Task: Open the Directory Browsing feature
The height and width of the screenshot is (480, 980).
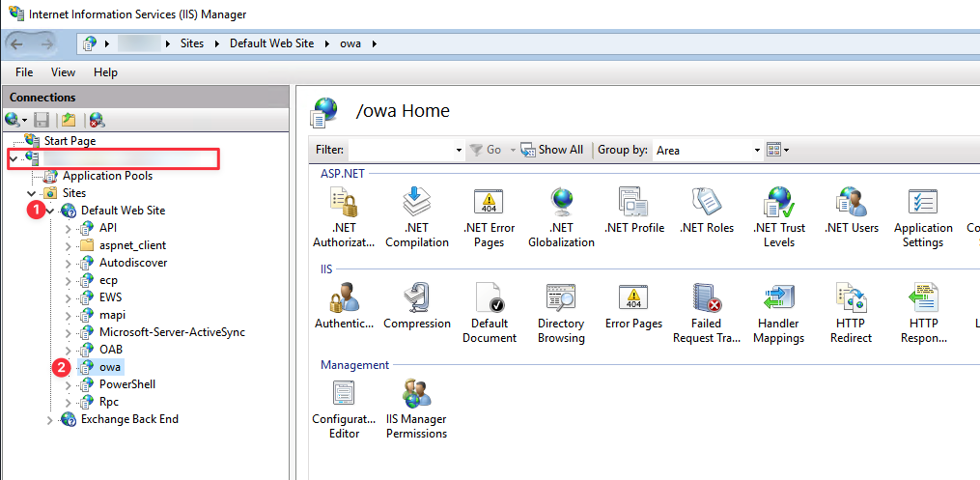Action: tap(561, 298)
